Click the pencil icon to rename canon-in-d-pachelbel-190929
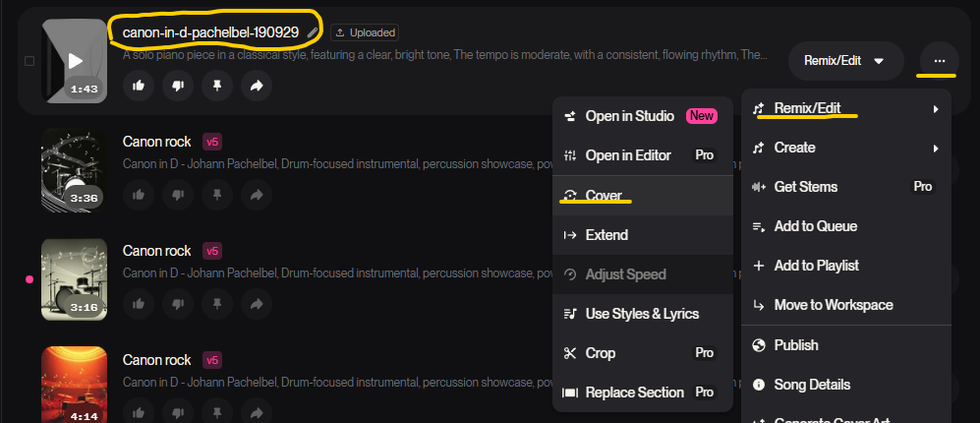Image resolution: width=980 pixels, height=423 pixels. [x=313, y=32]
